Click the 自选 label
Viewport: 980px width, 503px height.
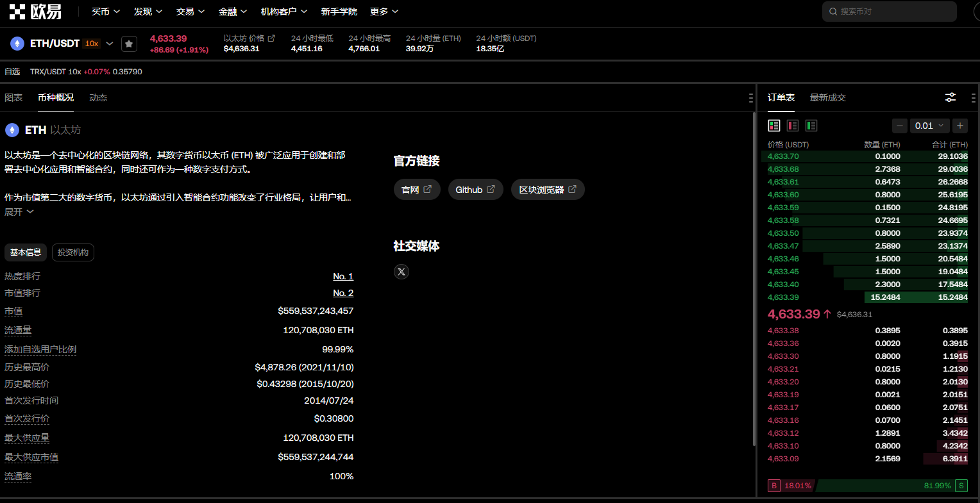click(12, 72)
